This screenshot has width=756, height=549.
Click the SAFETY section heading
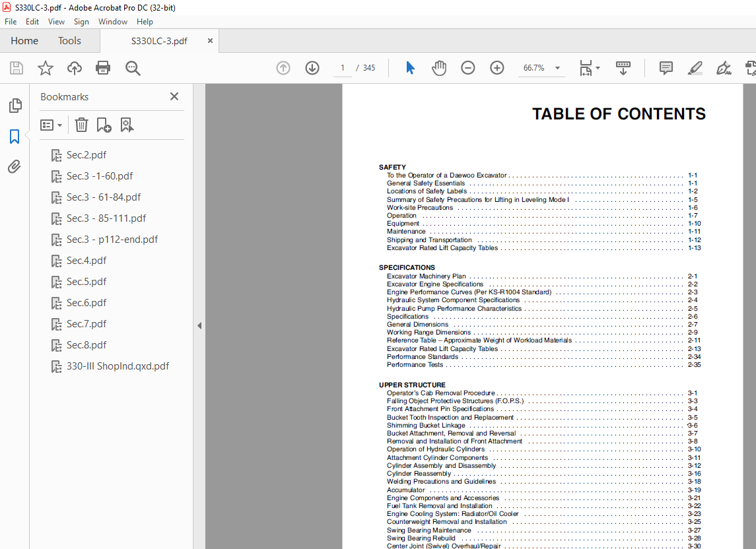(x=392, y=167)
